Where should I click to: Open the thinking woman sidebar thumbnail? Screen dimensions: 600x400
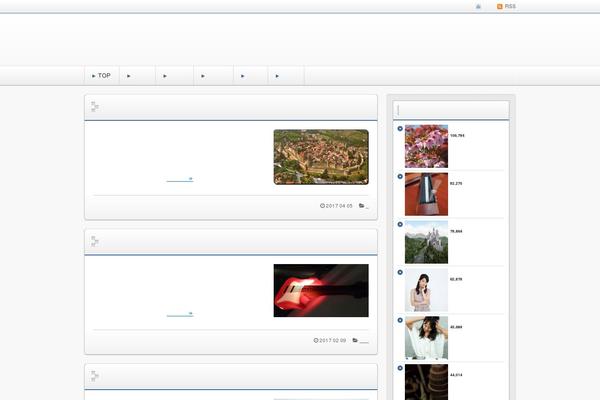pyautogui.click(x=426, y=290)
